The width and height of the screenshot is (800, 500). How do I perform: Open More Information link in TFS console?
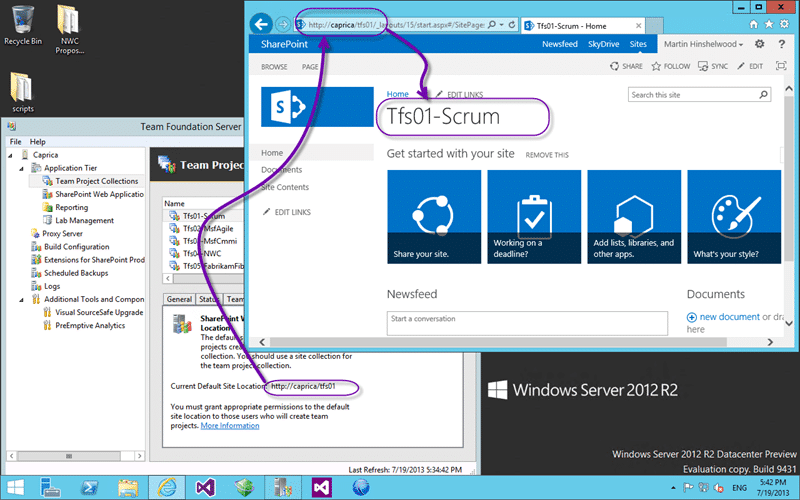click(230, 426)
